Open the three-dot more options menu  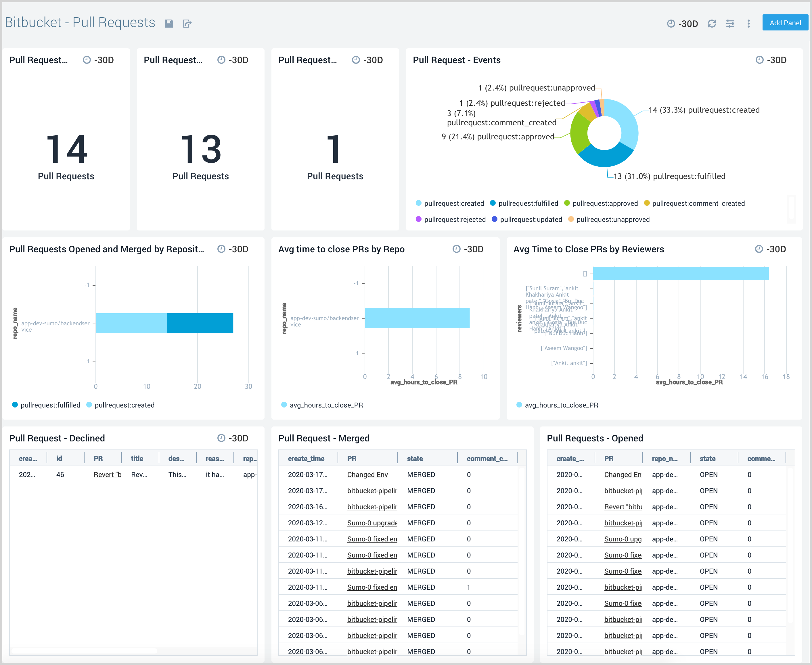click(748, 24)
